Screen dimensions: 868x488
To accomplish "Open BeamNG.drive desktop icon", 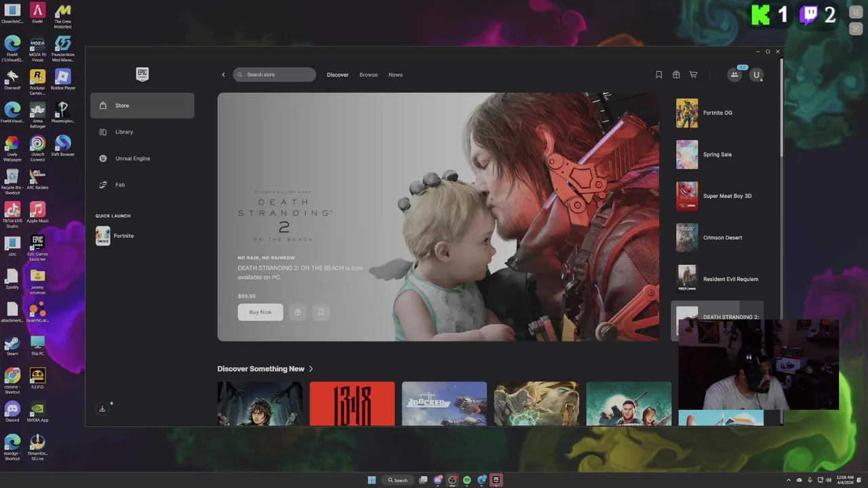I will [x=37, y=312].
